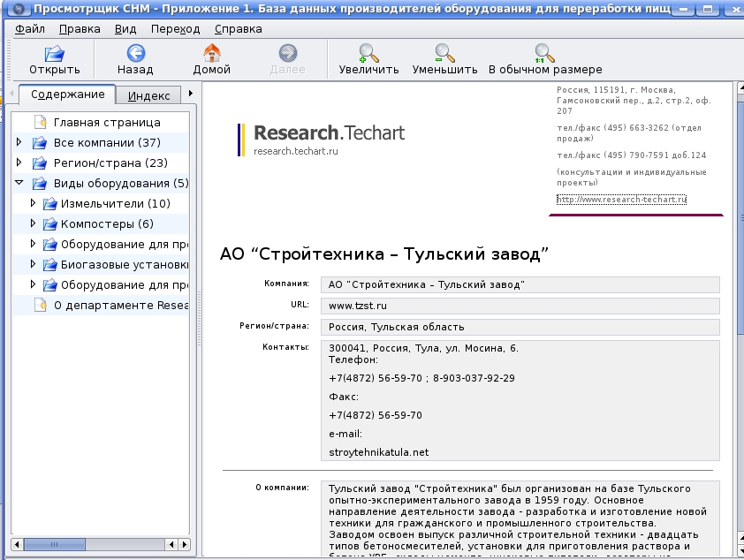This screenshot has width=744, height=560.
Task: Click the Открыть (Open) folder icon
Action: click(x=55, y=53)
